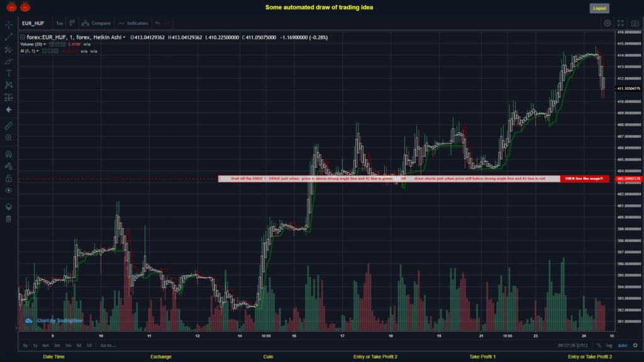
Task: Click the first Volume indicator legend icon
Action: 52,45
